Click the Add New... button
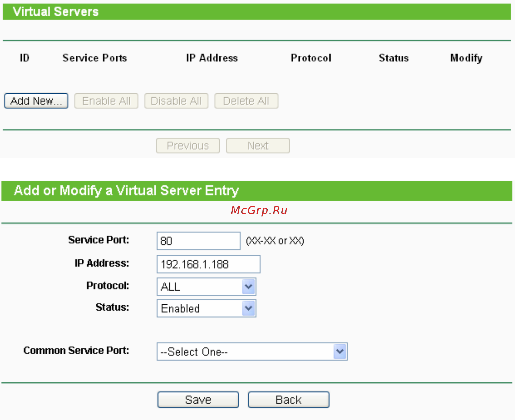 pyautogui.click(x=36, y=101)
